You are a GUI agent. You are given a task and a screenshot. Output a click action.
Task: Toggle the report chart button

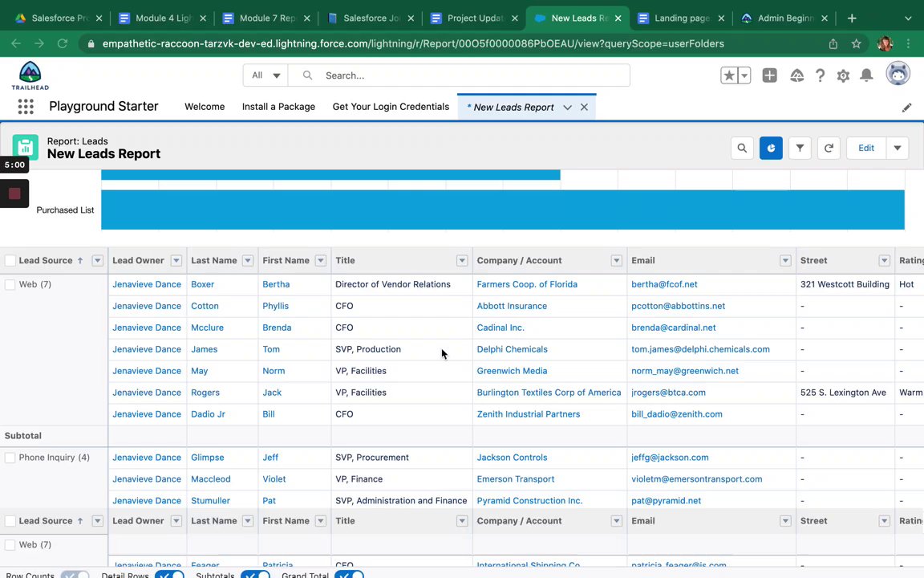click(771, 148)
